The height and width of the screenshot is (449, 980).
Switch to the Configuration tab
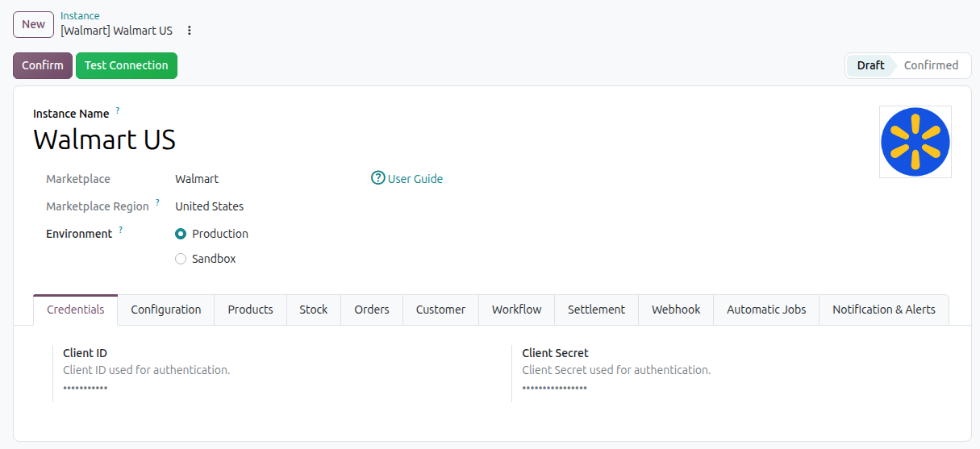pos(166,310)
